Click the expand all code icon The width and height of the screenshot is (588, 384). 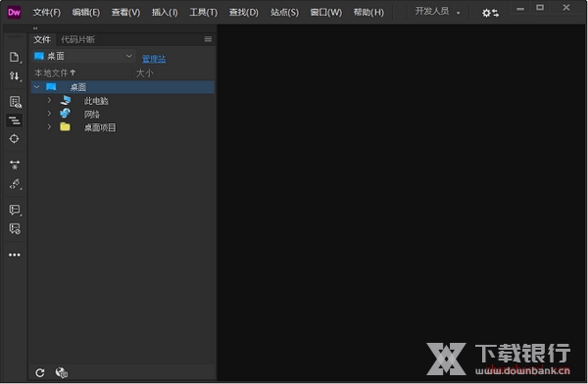(x=15, y=165)
